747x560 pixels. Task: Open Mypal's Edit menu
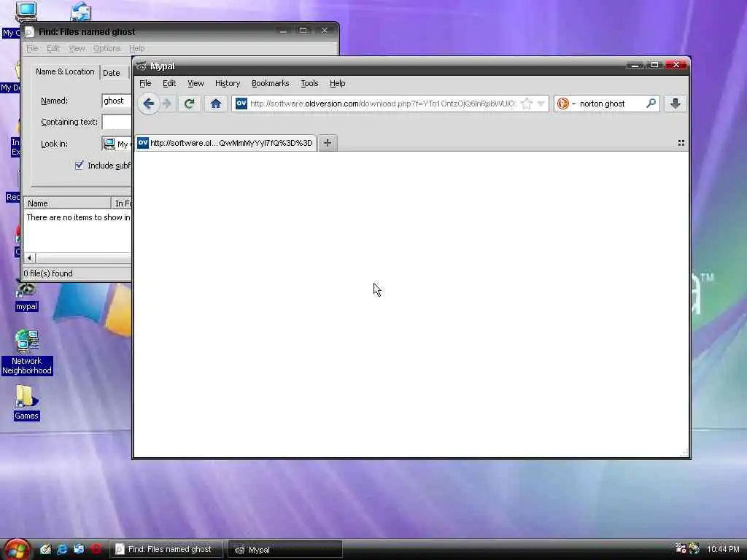(x=169, y=83)
